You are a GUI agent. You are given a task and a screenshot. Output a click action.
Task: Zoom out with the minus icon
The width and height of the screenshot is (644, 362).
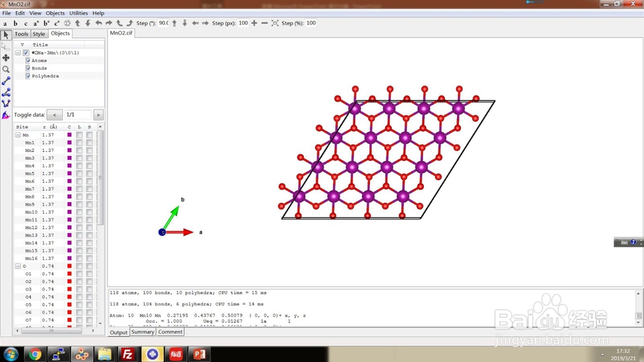pos(265,23)
